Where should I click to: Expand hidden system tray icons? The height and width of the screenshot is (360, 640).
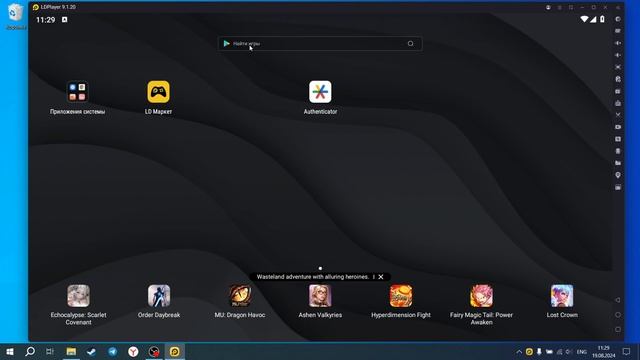pyautogui.click(x=519, y=352)
